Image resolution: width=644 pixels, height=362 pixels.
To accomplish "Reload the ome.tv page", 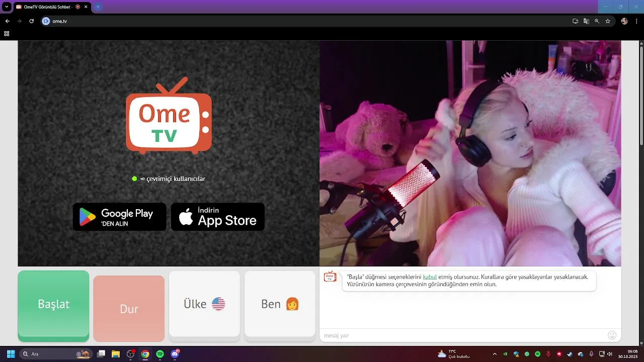I will pyautogui.click(x=31, y=21).
